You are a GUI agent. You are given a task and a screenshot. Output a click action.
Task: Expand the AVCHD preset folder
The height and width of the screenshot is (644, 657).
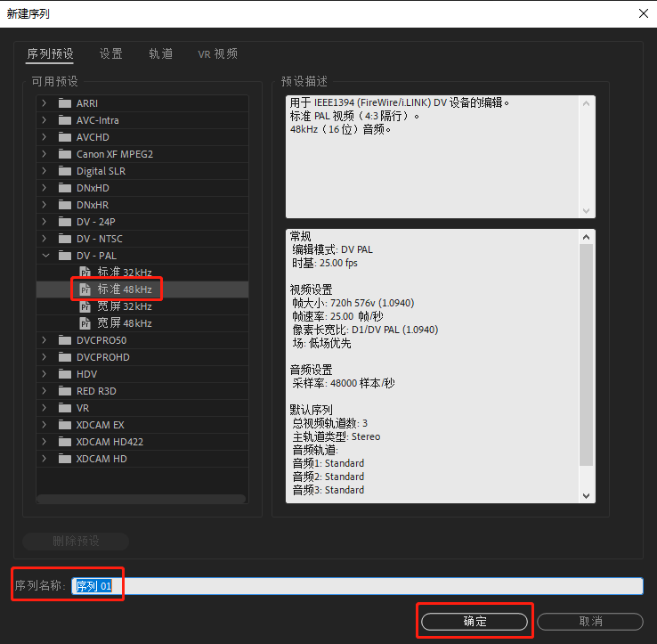44,137
